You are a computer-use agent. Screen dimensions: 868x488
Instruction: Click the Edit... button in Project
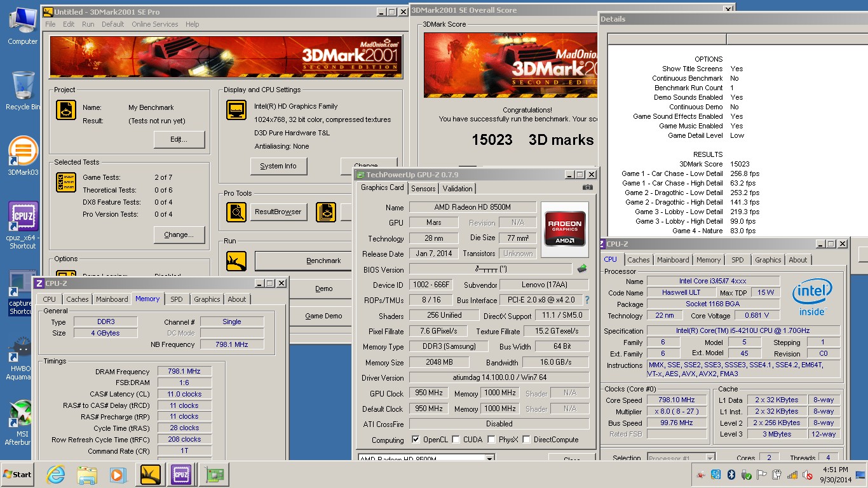(179, 139)
